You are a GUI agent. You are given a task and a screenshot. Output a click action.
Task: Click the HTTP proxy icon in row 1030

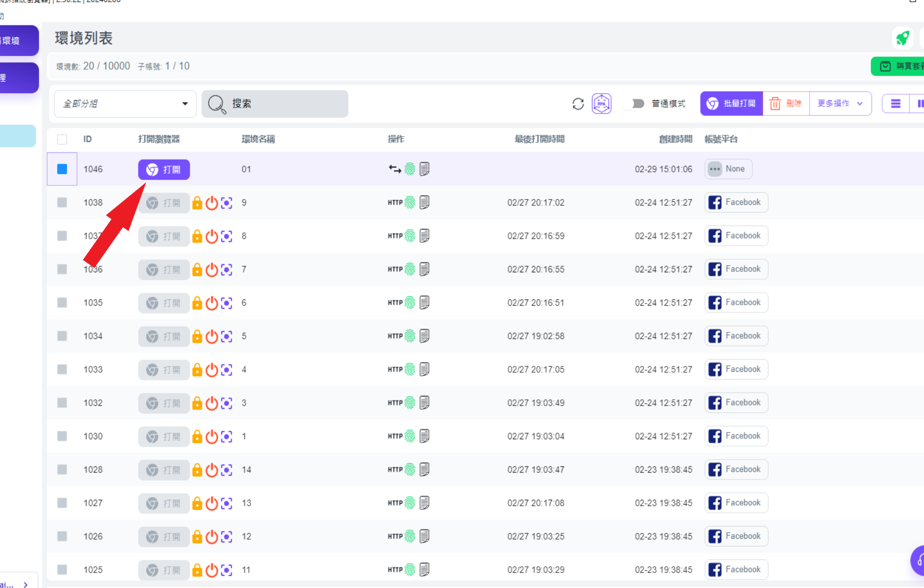coord(395,436)
